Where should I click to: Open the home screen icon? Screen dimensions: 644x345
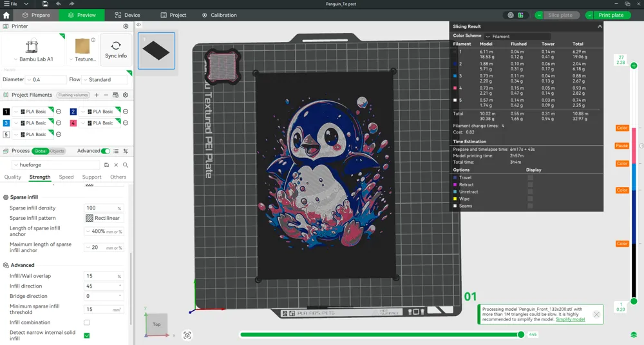tap(6, 15)
